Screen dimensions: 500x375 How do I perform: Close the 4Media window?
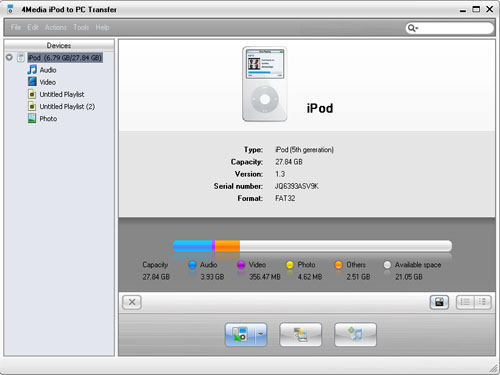coord(490,9)
